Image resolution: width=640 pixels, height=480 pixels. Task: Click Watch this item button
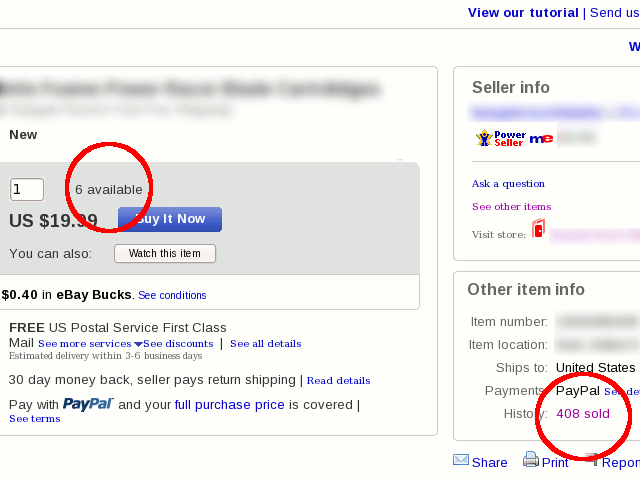tap(165, 253)
